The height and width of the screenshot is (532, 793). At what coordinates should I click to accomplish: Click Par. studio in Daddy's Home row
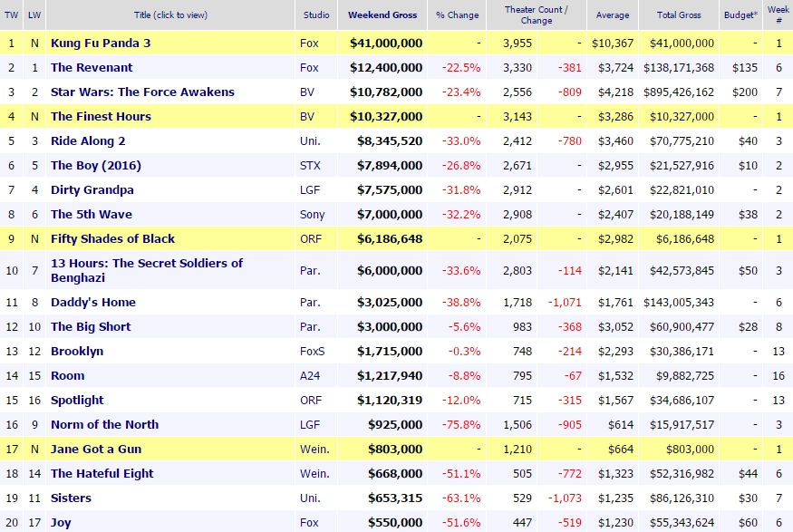pos(310,302)
